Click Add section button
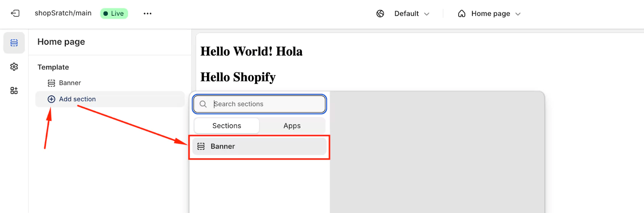644x213 pixels. point(110,99)
